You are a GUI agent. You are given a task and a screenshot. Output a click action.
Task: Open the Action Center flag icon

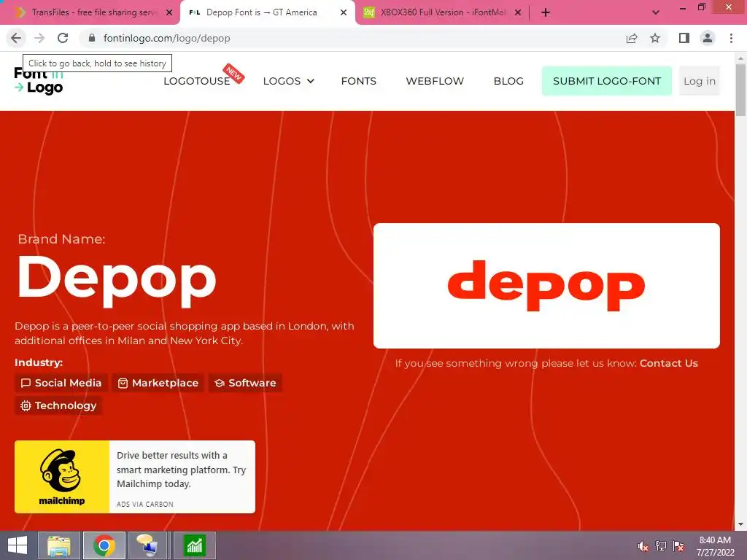(678, 546)
